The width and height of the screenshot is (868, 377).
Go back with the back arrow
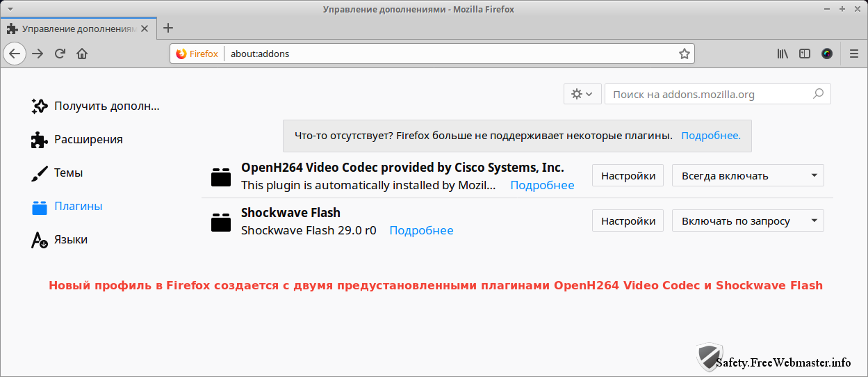15,54
